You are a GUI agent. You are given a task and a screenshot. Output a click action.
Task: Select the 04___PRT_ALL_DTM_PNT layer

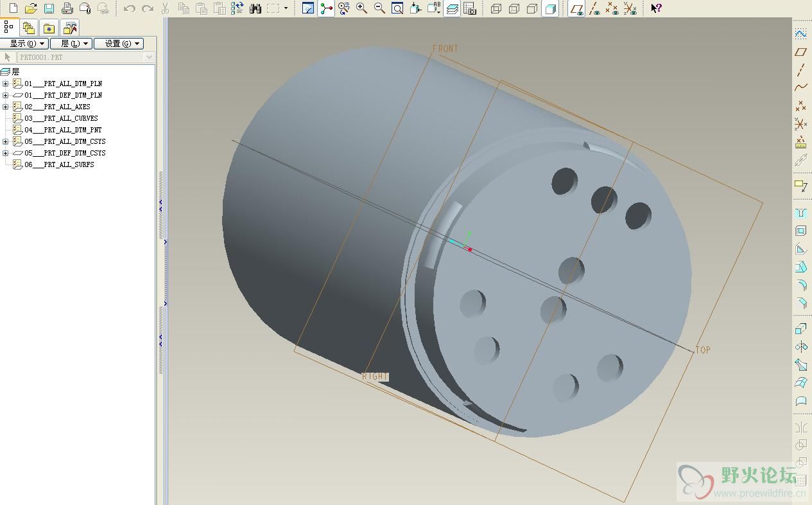click(63, 130)
